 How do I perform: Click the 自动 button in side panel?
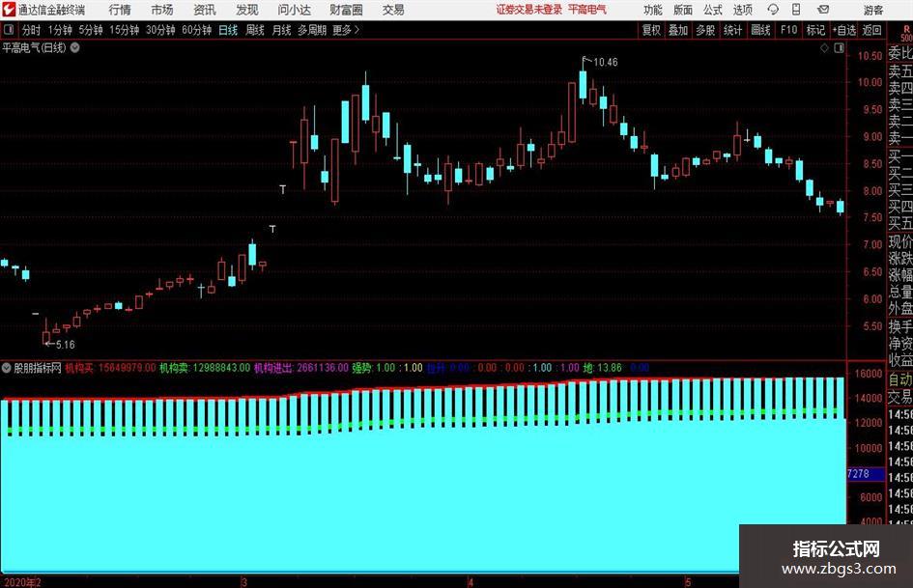tap(900, 379)
